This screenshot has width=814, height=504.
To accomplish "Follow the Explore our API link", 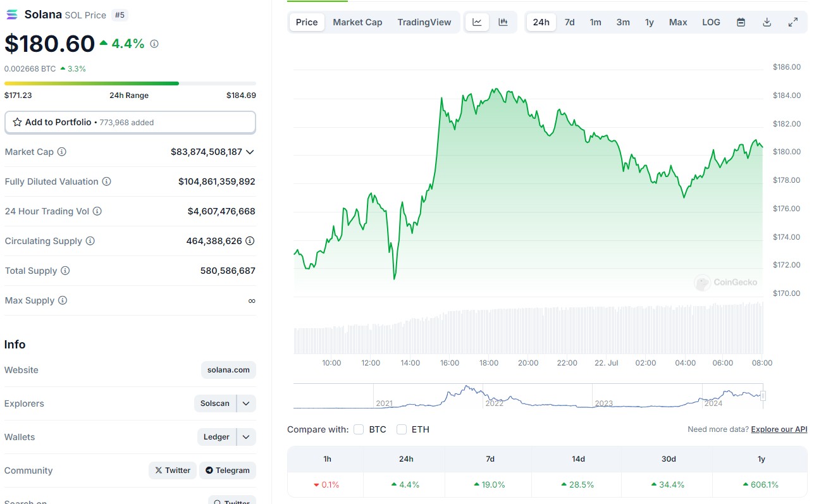I will click(x=779, y=429).
